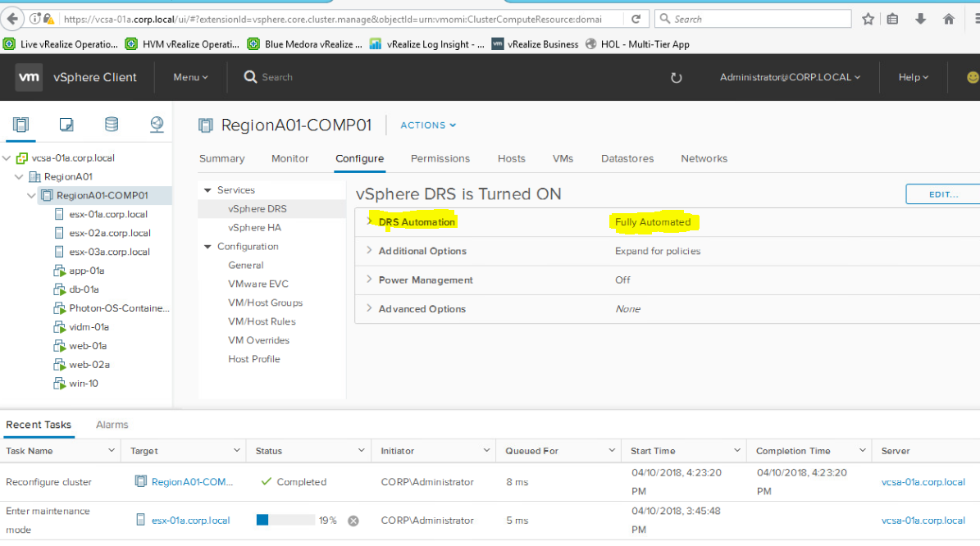
Task: Click the maintenance mode task progress bar
Action: tap(285, 521)
